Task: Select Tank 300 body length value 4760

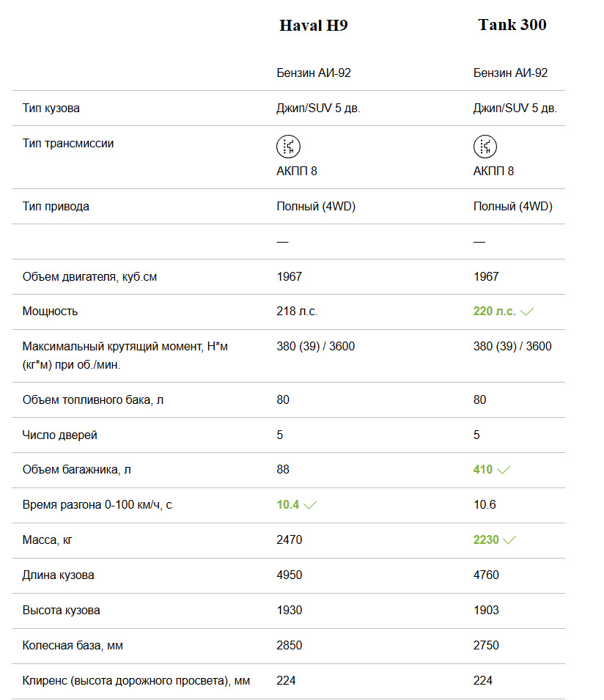Action: (486, 575)
